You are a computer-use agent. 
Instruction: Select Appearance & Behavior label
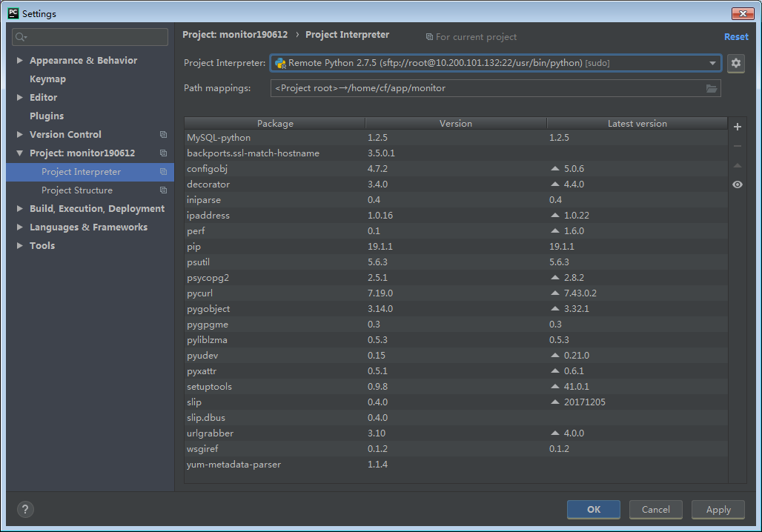83,61
